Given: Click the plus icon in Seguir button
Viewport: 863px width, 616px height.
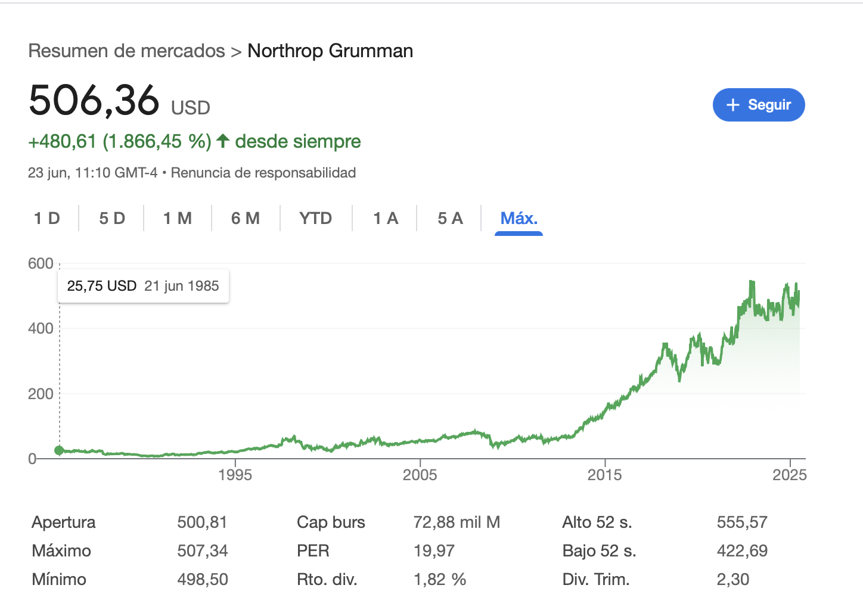Looking at the screenshot, I should coord(733,105).
